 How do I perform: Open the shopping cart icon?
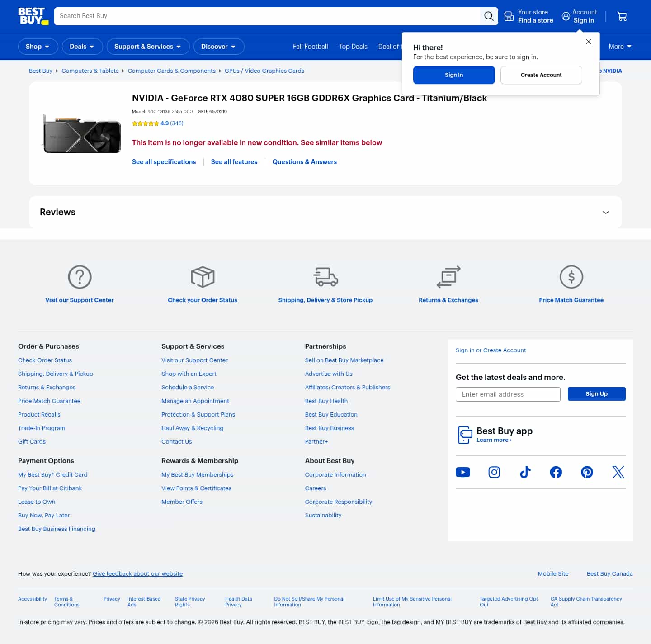(622, 16)
